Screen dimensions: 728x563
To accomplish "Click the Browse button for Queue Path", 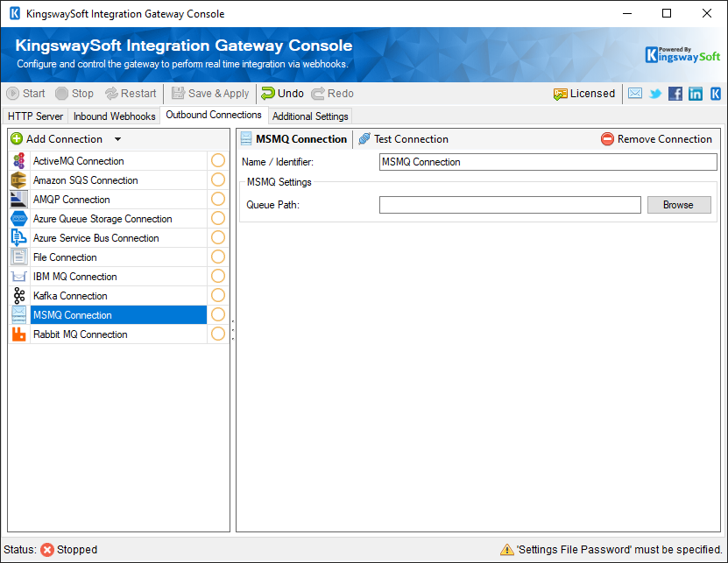I will (x=679, y=205).
